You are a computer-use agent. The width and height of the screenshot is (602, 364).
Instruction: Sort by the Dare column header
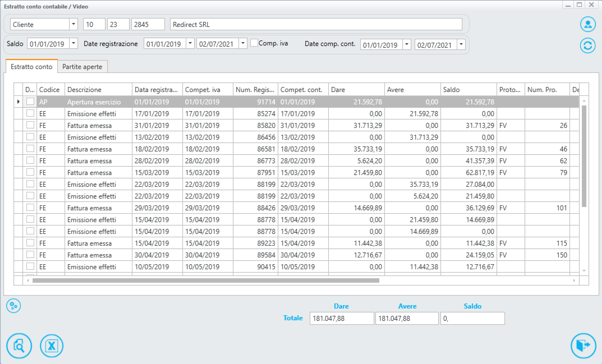pyautogui.click(x=356, y=90)
